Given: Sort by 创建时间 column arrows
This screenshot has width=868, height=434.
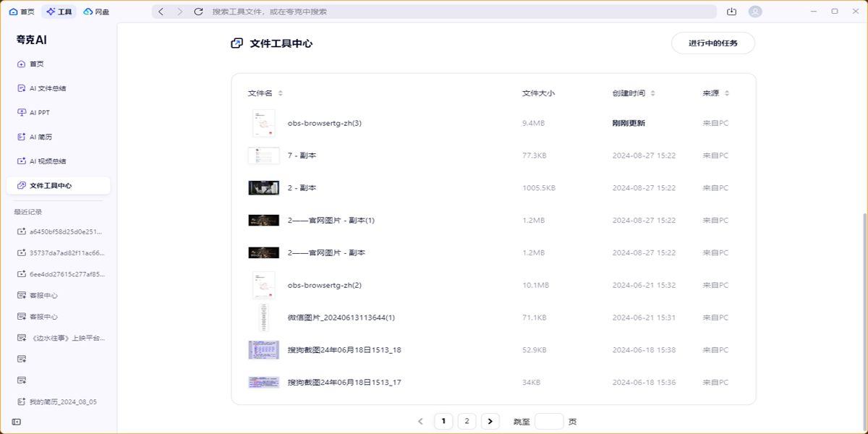Looking at the screenshot, I should pos(653,93).
